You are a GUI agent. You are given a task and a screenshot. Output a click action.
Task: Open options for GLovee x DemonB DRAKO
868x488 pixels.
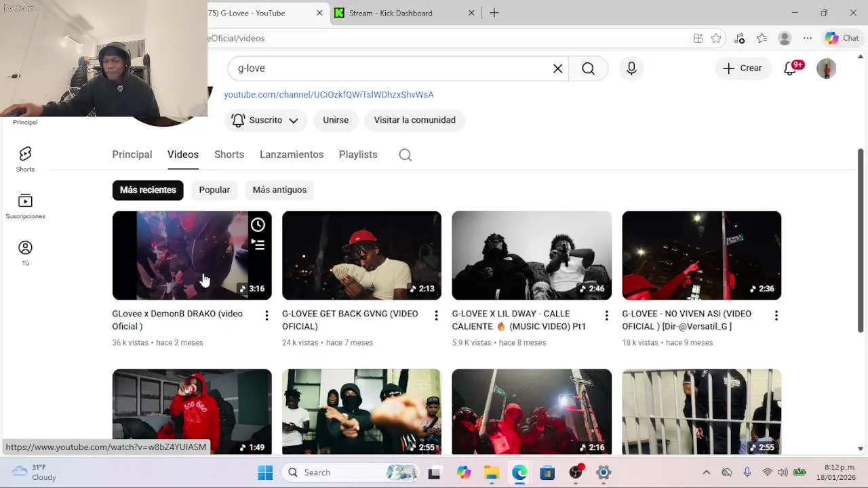point(267,315)
